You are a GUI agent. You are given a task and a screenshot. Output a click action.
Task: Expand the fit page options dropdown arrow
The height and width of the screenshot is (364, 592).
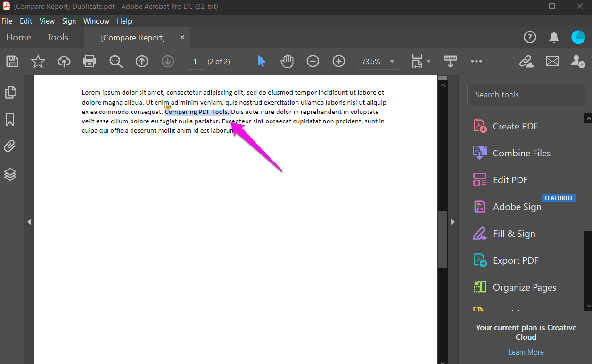(x=428, y=61)
